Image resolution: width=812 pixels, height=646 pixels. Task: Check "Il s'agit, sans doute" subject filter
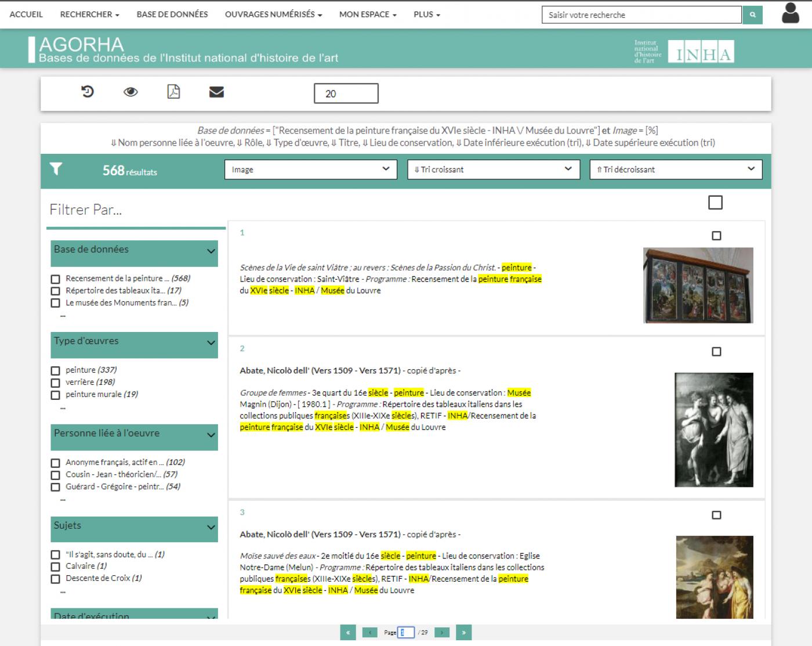pyautogui.click(x=56, y=555)
